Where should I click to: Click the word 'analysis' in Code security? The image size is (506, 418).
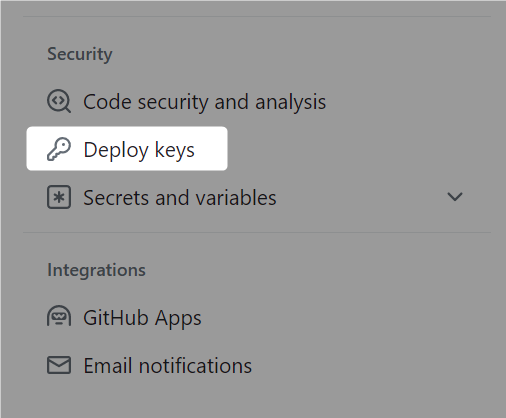click(x=290, y=102)
